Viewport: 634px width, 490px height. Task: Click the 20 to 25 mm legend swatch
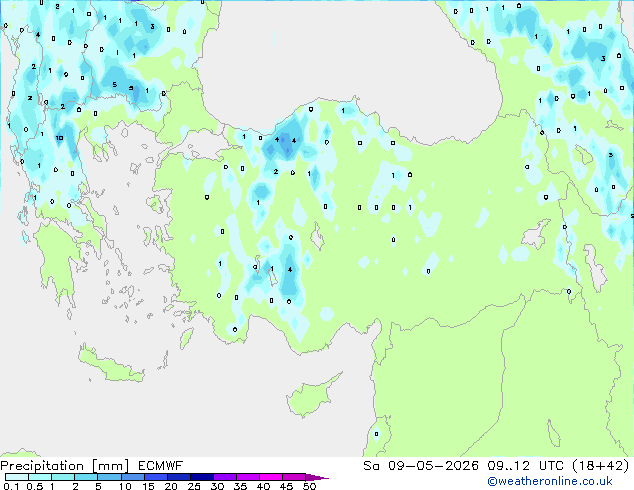click(178, 477)
